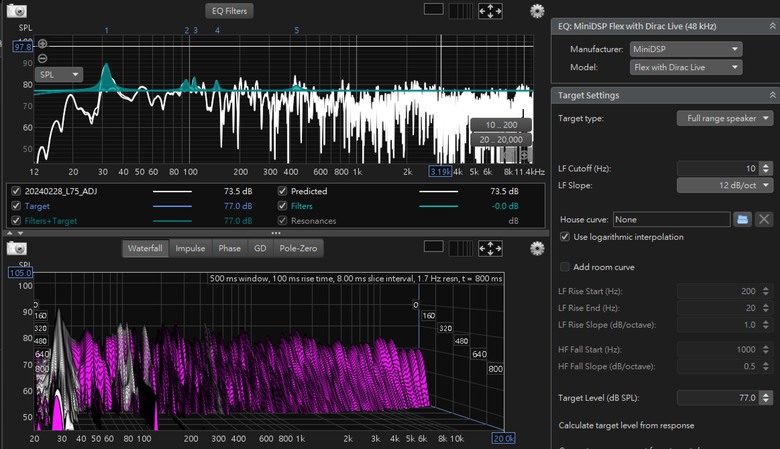Click the 3.19k cursor frequency box
This screenshot has height=449, width=780.
(x=440, y=172)
